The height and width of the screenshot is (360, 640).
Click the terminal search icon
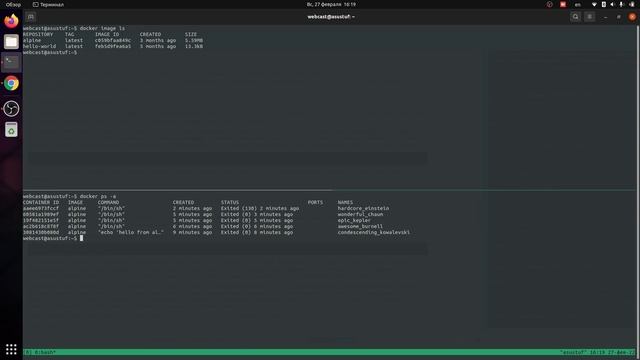point(576,17)
